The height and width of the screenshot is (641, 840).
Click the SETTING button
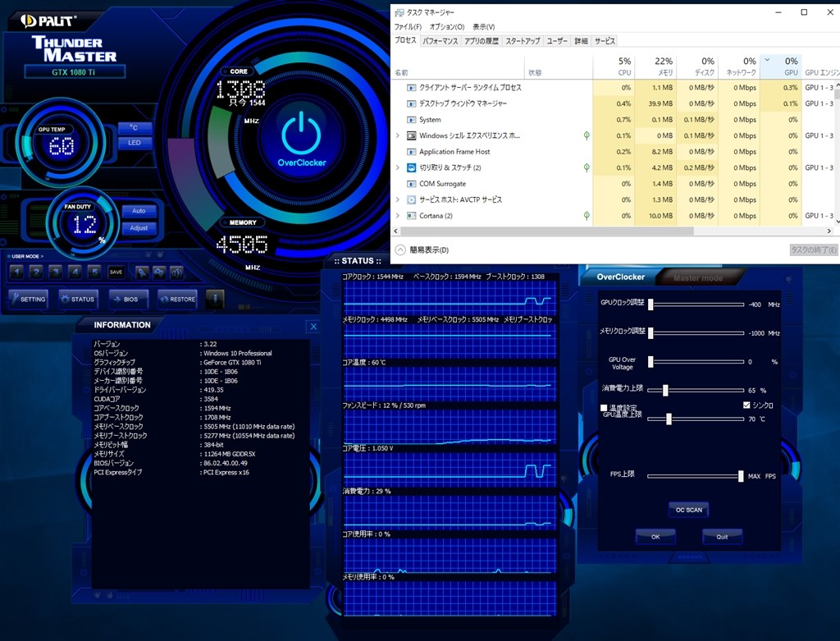[x=29, y=299]
